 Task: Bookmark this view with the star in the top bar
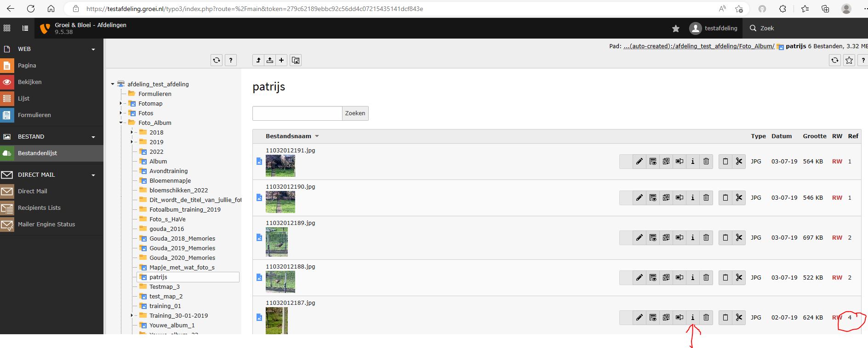click(675, 28)
